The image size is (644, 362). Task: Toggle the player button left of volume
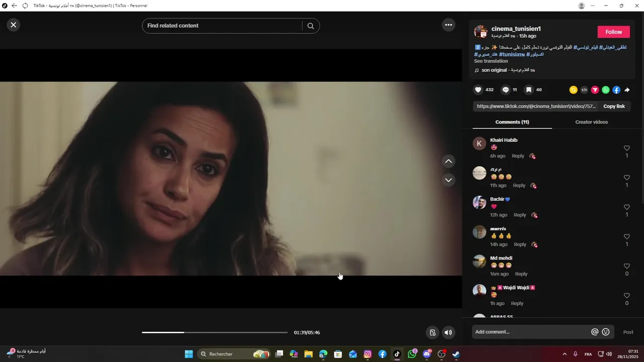[432, 332]
